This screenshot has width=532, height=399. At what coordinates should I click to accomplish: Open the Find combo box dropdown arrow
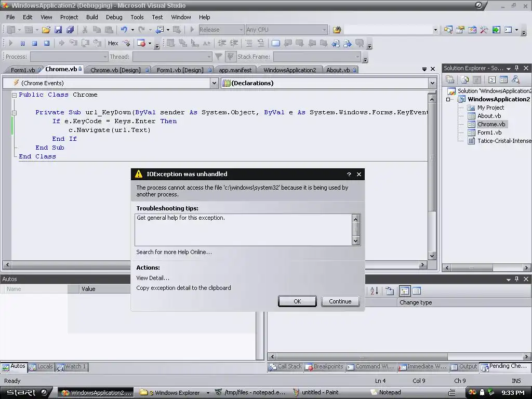[x=435, y=30]
